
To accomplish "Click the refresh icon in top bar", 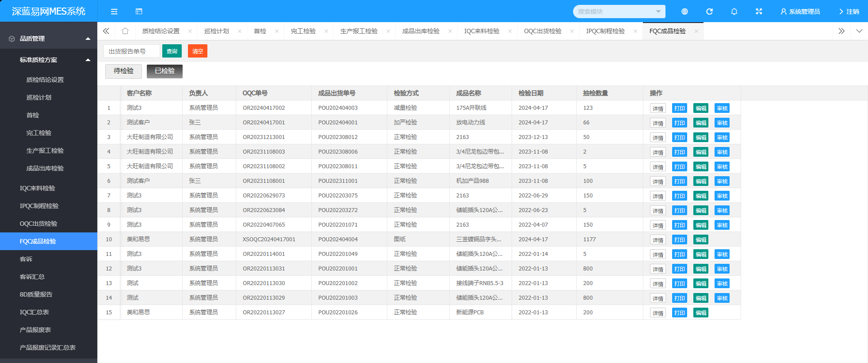I will tap(709, 12).
